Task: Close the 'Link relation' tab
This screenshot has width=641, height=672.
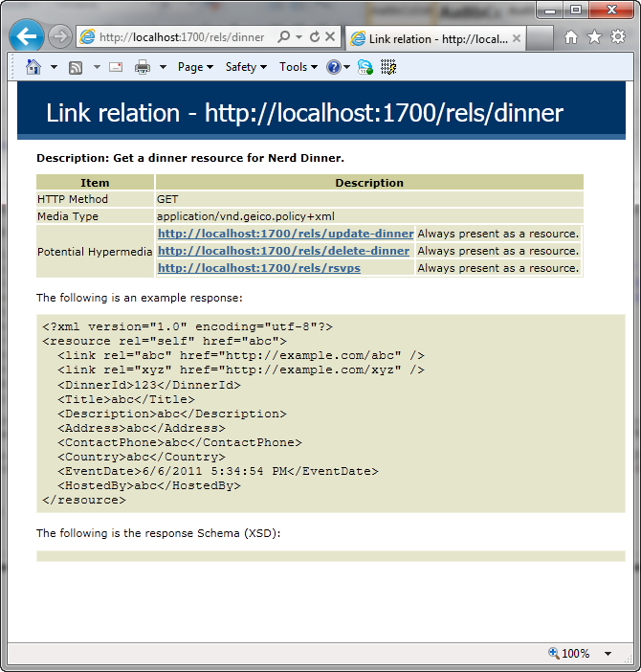Action: [517, 38]
